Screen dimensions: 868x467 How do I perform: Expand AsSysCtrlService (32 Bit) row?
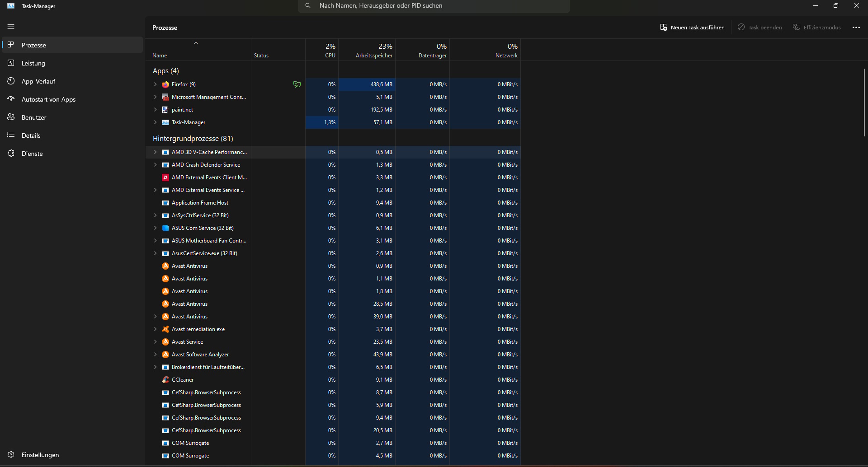[155, 215]
